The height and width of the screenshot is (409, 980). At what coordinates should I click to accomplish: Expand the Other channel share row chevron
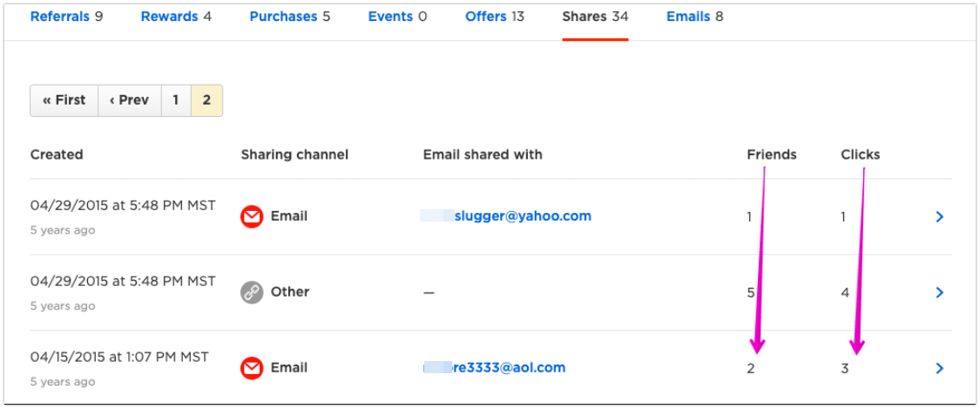pos(939,292)
